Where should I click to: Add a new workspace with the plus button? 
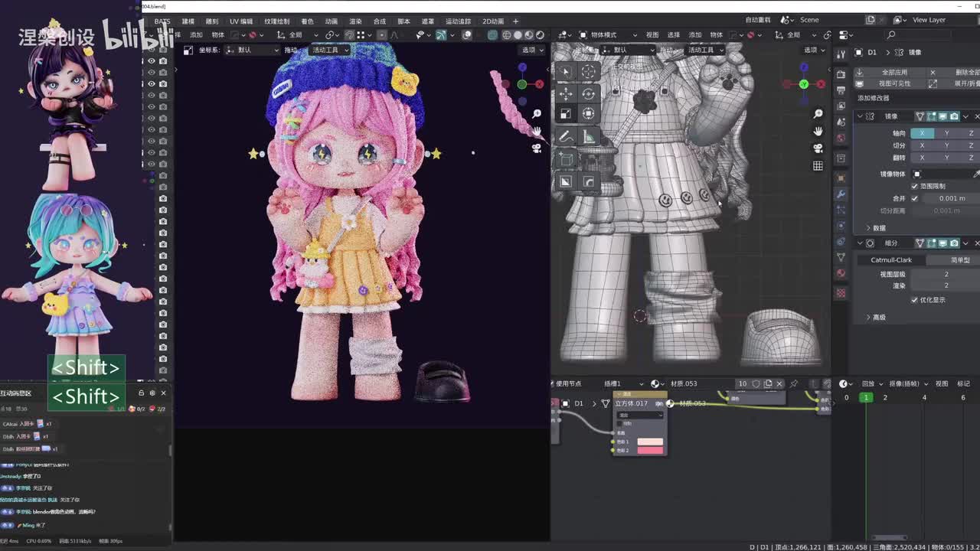click(x=515, y=21)
